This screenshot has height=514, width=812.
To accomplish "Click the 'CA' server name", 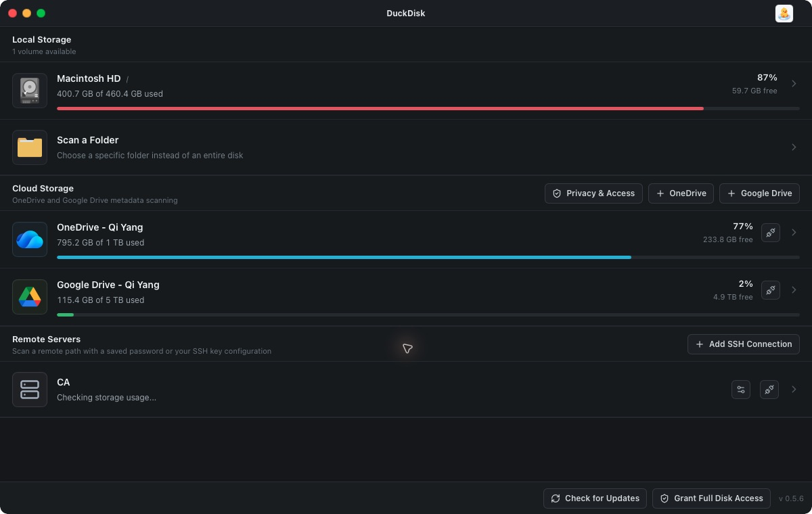I will coord(64,383).
